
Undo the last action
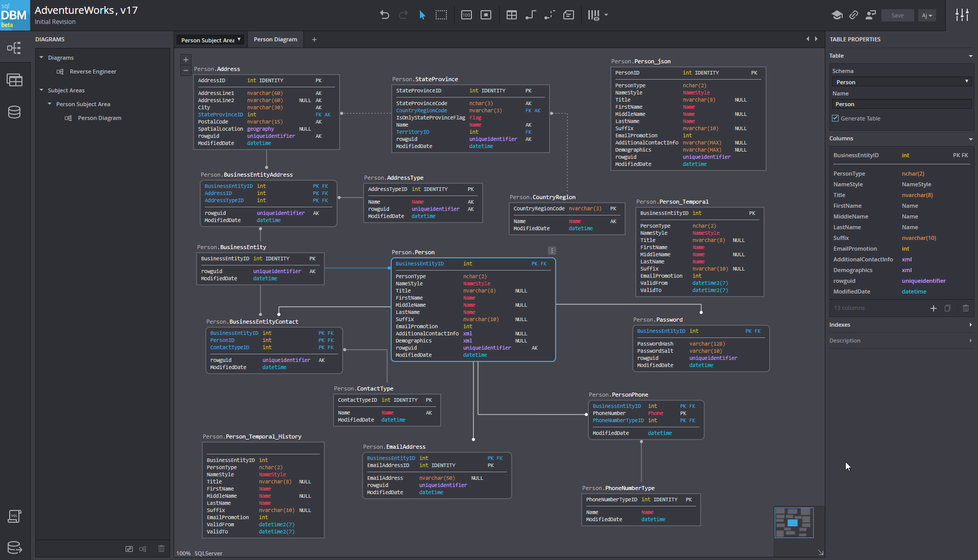pyautogui.click(x=385, y=15)
